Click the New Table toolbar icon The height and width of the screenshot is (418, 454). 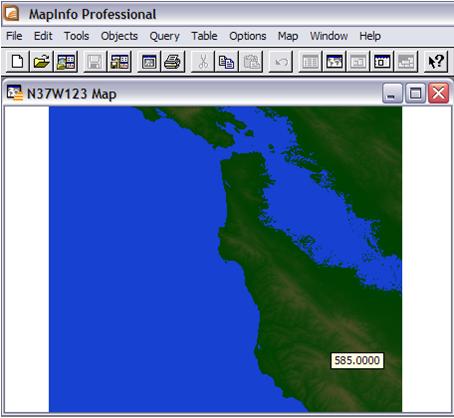click(x=17, y=62)
